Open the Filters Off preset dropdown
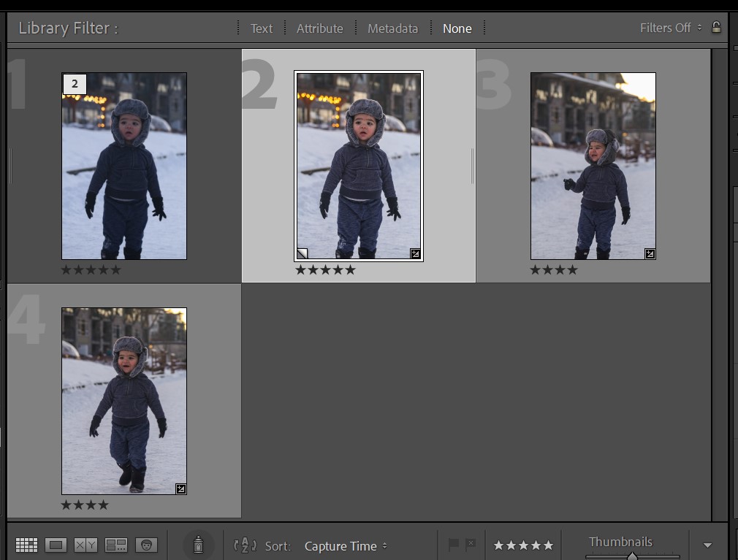 670,28
